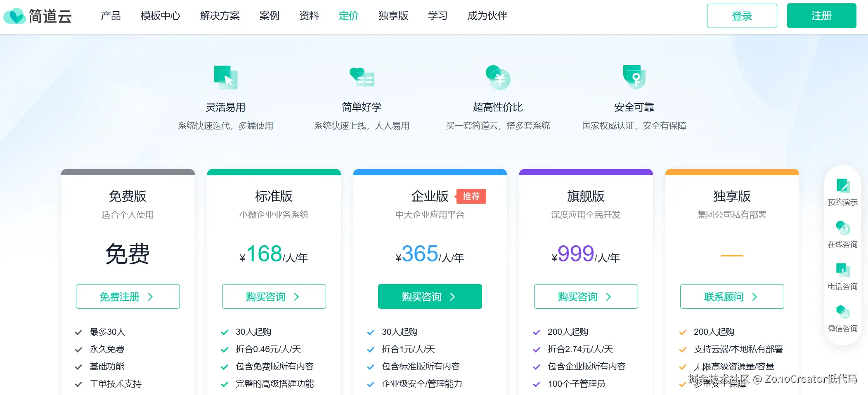The width and height of the screenshot is (868, 395).
Task: Open the 独享版 nav item
Action: point(393,16)
